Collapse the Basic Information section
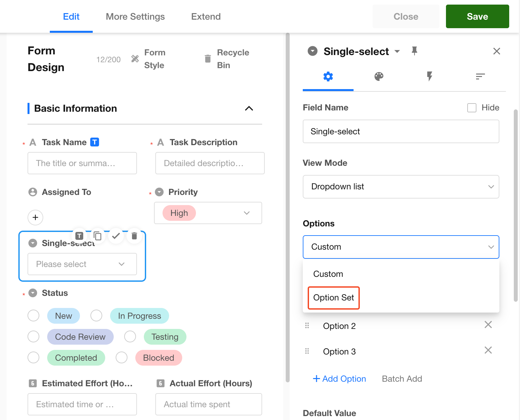The image size is (521, 420). (249, 108)
